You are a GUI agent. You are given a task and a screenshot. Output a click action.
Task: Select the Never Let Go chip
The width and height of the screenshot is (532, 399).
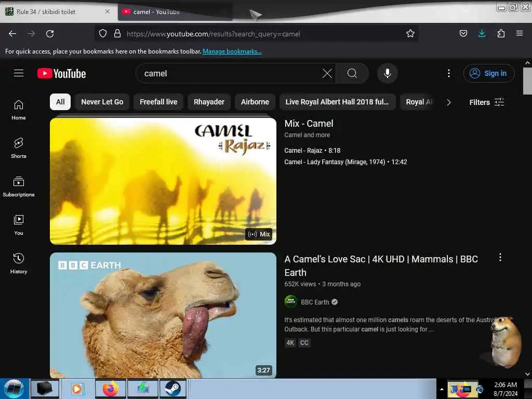(102, 102)
